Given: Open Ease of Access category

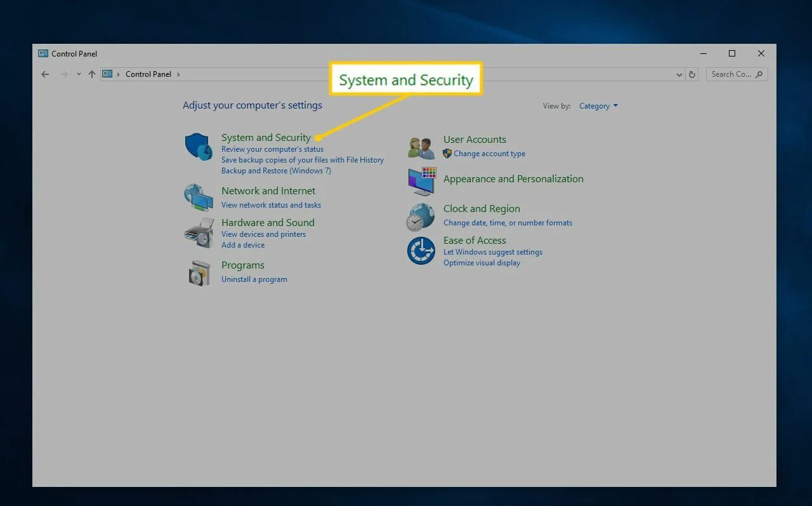Looking at the screenshot, I should [475, 241].
